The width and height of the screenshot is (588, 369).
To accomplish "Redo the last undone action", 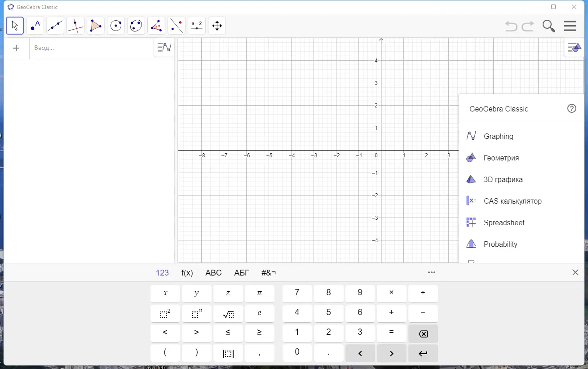I will tap(528, 26).
